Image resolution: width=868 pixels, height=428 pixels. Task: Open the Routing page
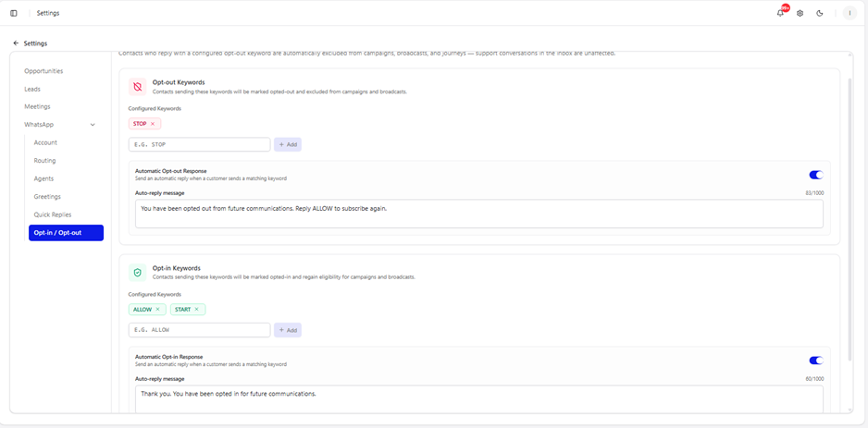[44, 160]
